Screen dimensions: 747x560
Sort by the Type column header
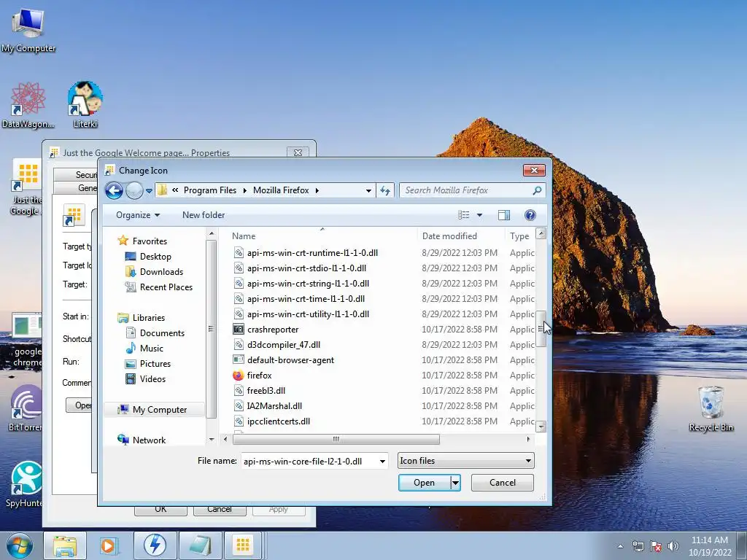tap(519, 236)
